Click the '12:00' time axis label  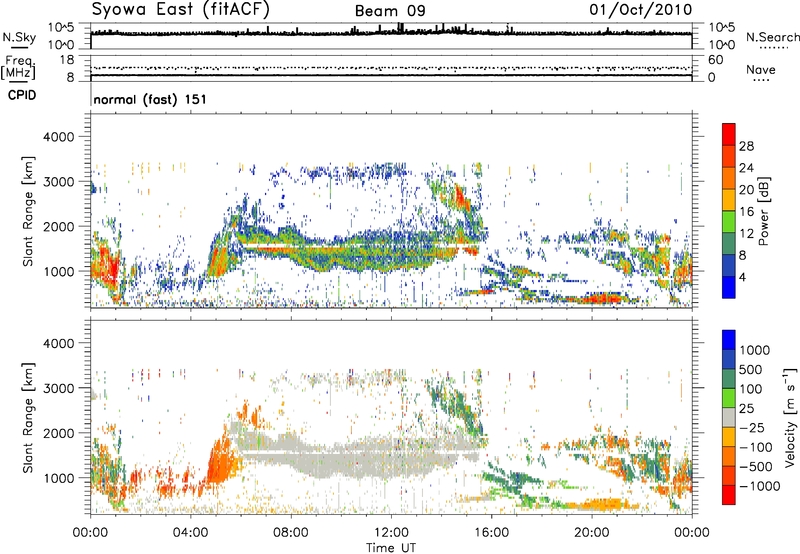(x=391, y=533)
